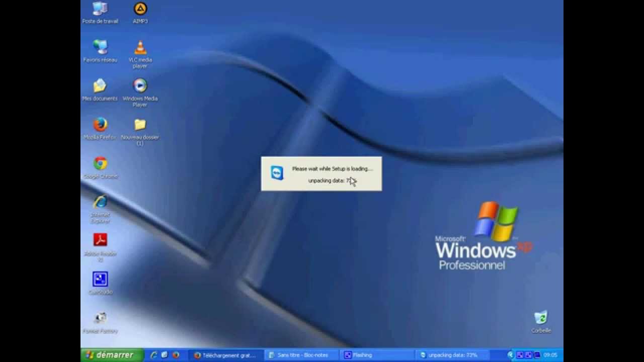Expand hidden system tray icons arrow
Screen dimensions: 644x362
point(510,355)
